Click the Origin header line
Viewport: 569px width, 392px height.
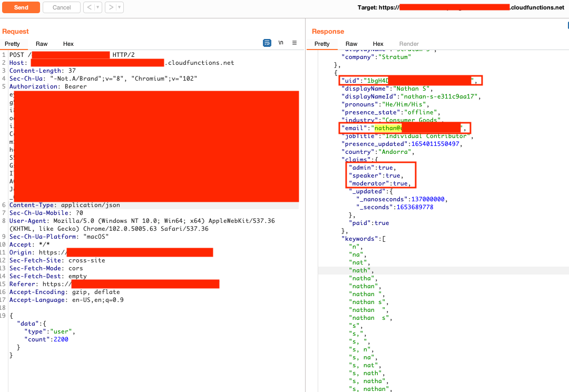click(x=111, y=252)
